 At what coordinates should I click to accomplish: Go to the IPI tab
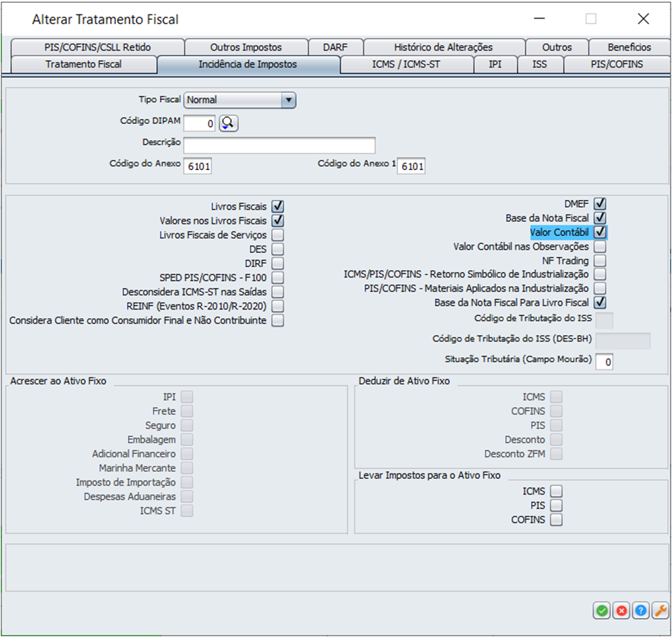coord(495,64)
